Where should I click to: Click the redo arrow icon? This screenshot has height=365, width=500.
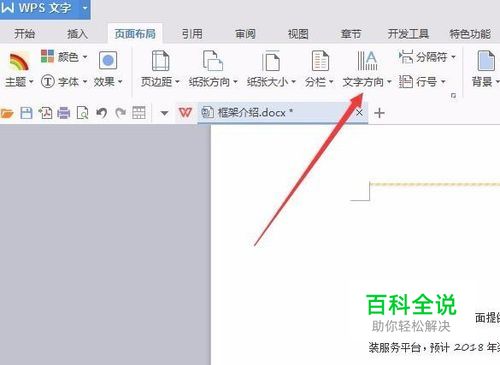[x=120, y=113]
